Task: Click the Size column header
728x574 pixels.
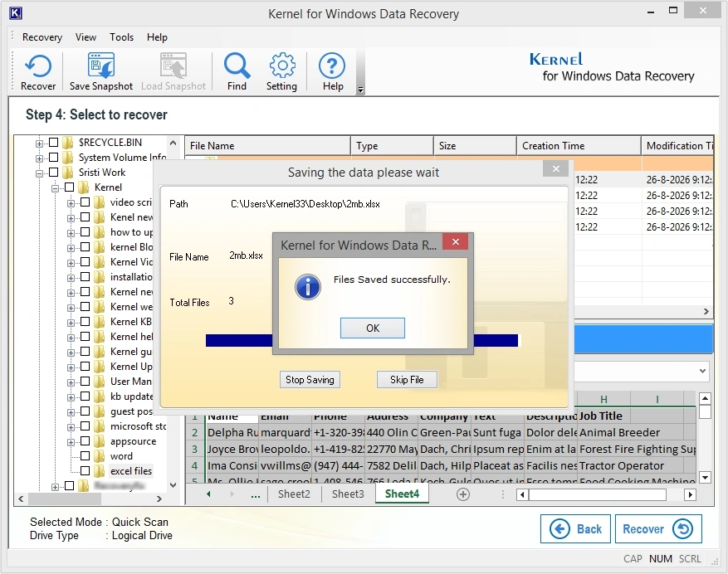Action: click(475, 146)
